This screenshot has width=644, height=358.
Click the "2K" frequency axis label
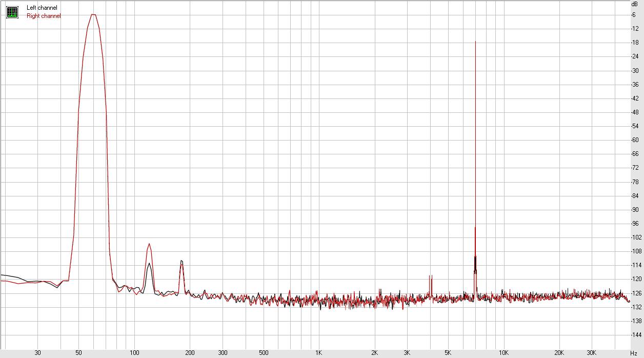[x=375, y=353]
